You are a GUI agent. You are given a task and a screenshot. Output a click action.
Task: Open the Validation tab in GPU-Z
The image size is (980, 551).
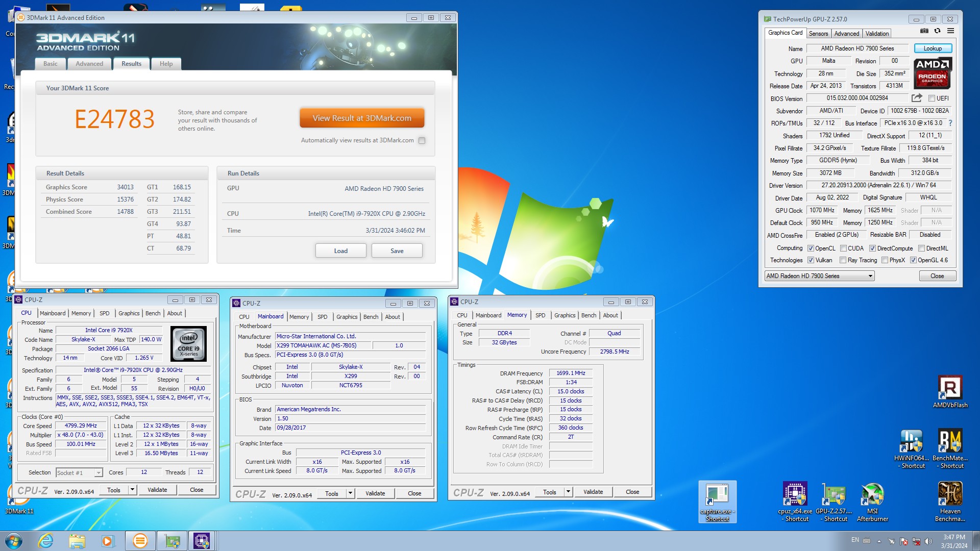[x=877, y=34]
